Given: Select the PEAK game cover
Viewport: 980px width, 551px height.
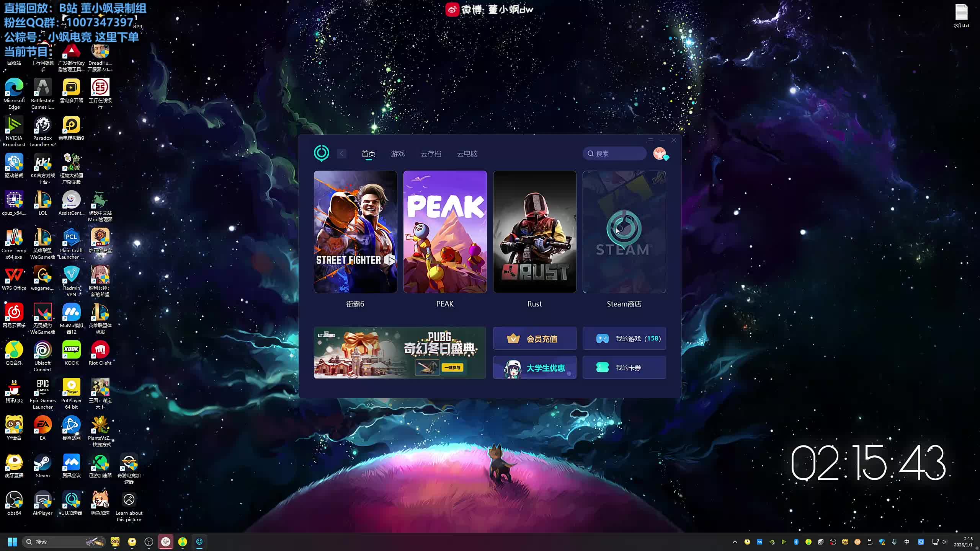Looking at the screenshot, I should (x=445, y=232).
